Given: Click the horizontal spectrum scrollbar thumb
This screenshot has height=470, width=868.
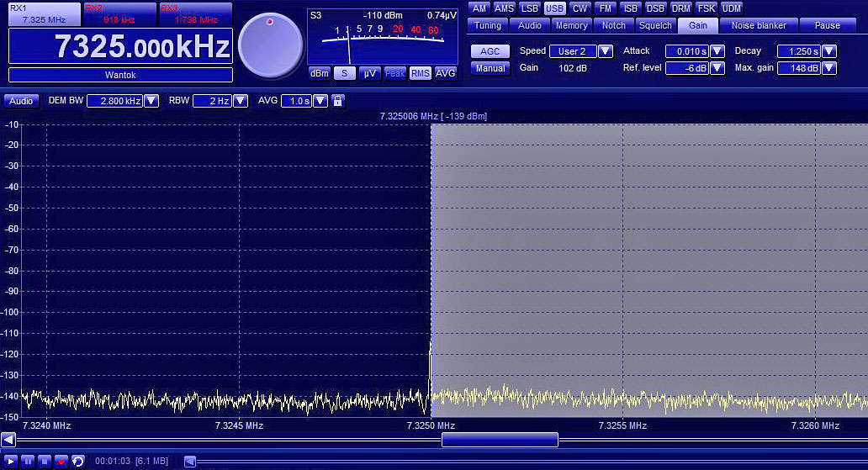Looking at the screenshot, I should point(500,439).
